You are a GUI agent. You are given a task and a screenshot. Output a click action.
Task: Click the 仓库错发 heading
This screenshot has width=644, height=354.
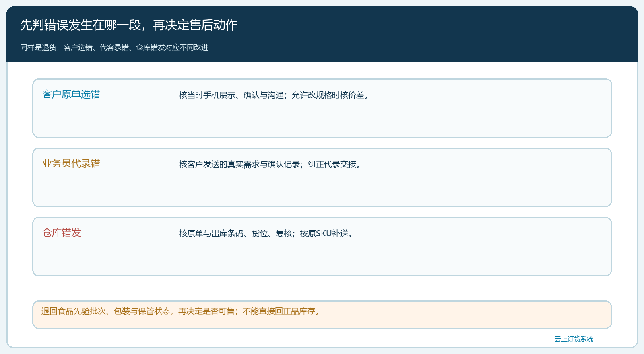tap(62, 233)
